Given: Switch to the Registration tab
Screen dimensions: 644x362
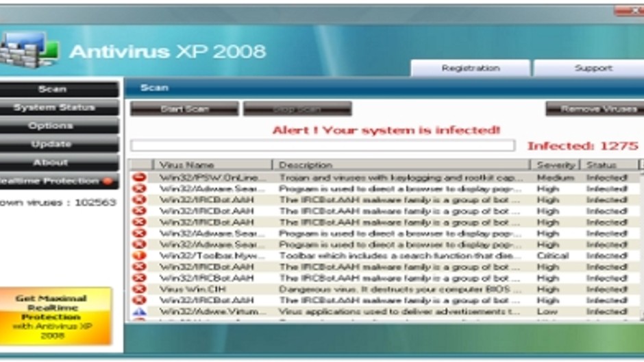Looking at the screenshot, I should point(470,68).
